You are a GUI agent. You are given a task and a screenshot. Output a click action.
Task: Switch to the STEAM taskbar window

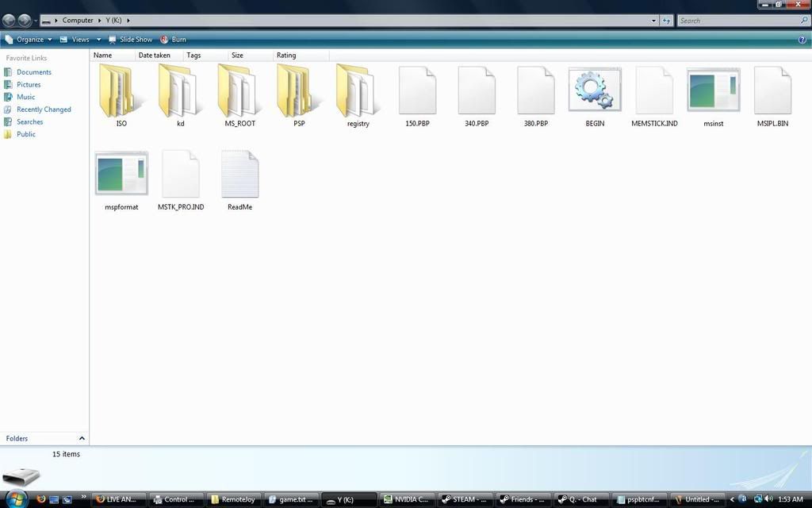[465, 500]
